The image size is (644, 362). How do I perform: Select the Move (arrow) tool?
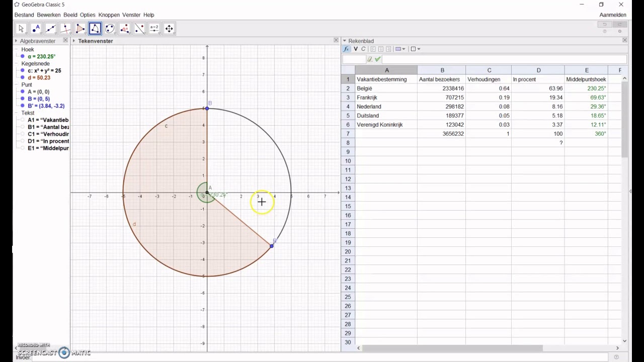(x=21, y=29)
